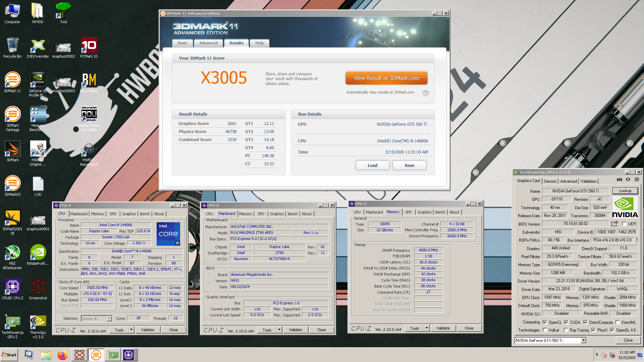The width and height of the screenshot is (644, 362).
Task: Toggle Ray Tracing checkbox in GPU-Z
Action: 566,330
